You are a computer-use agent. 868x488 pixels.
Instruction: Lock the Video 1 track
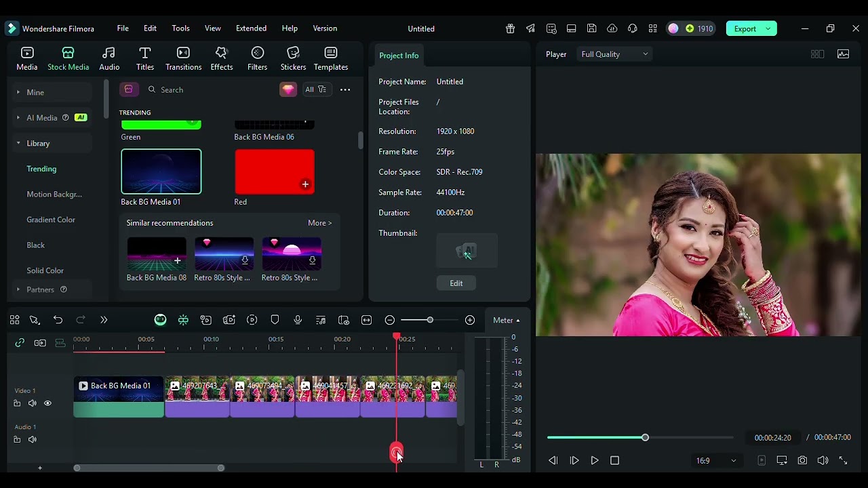click(17, 403)
